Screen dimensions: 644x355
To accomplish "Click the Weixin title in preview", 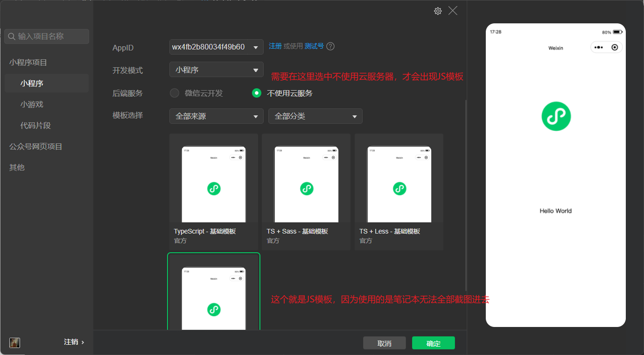I will [555, 48].
